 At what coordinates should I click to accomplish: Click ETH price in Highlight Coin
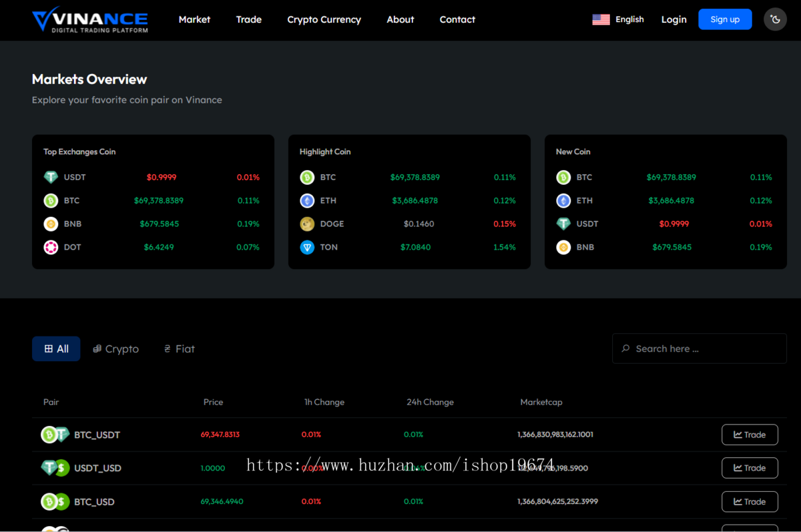(x=416, y=200)
